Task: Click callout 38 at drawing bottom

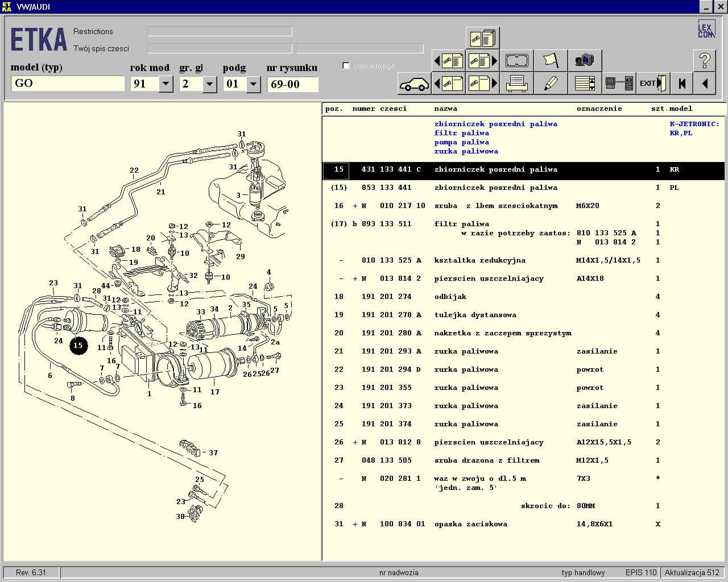Action: click(x=180, y=517)
